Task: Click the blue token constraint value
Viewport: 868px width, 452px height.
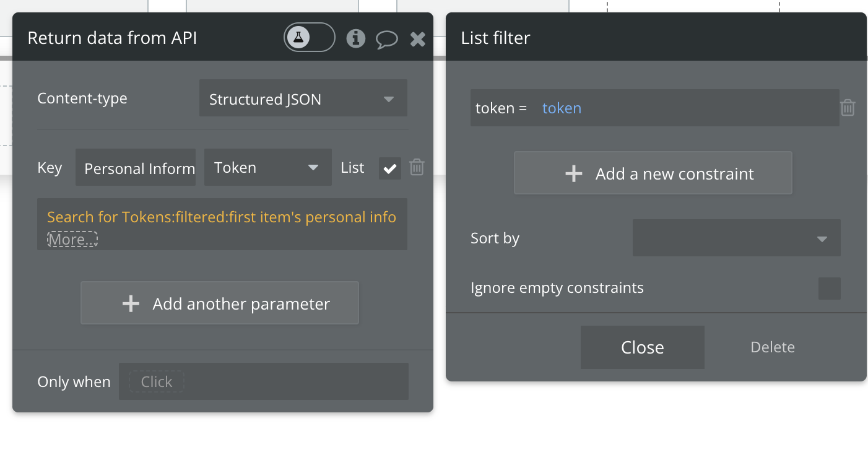Action: pos(562,108)
